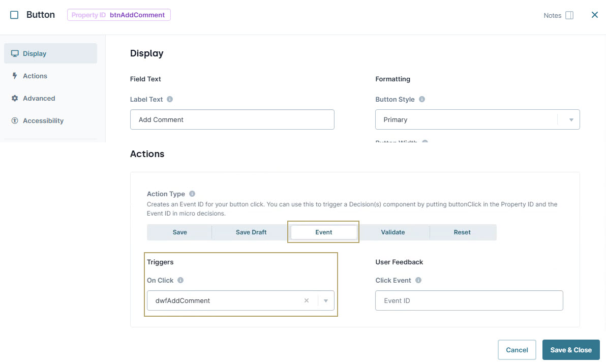Image resolution: width=606 pixels, height=364 pixels.
Task: Click the lightning bolt Actions icon
Action: click(15, 76)
